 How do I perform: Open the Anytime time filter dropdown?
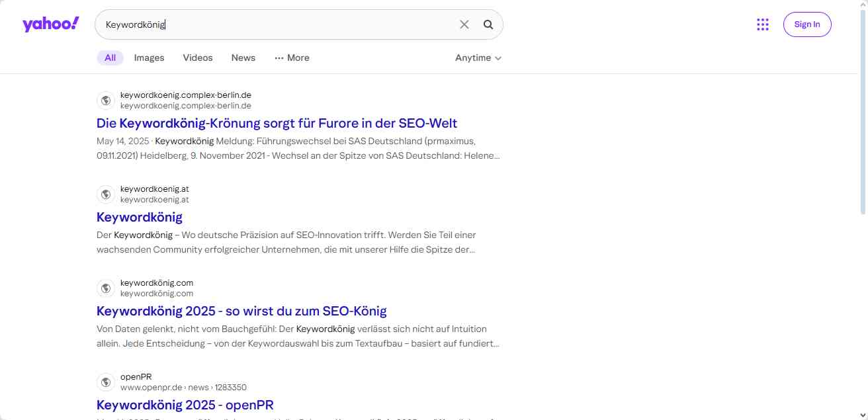478,58
